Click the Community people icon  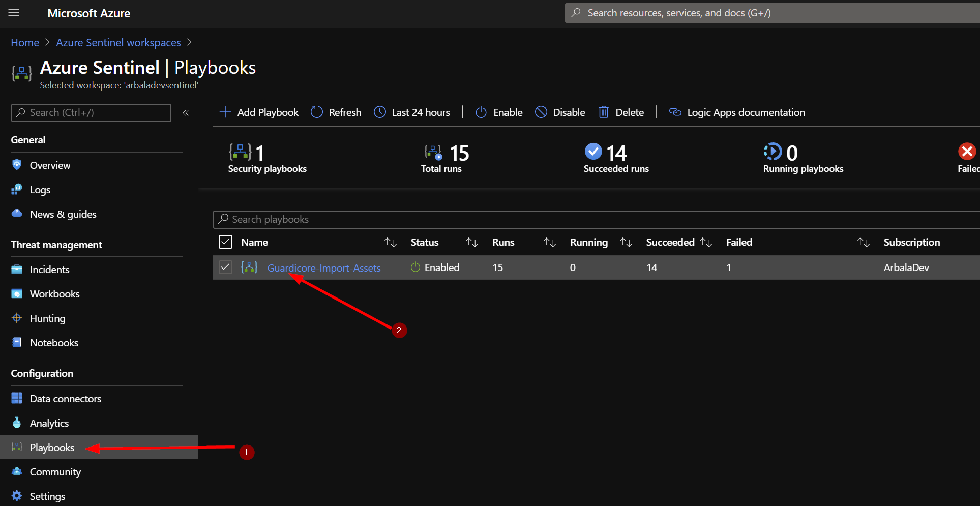[17, 471]
